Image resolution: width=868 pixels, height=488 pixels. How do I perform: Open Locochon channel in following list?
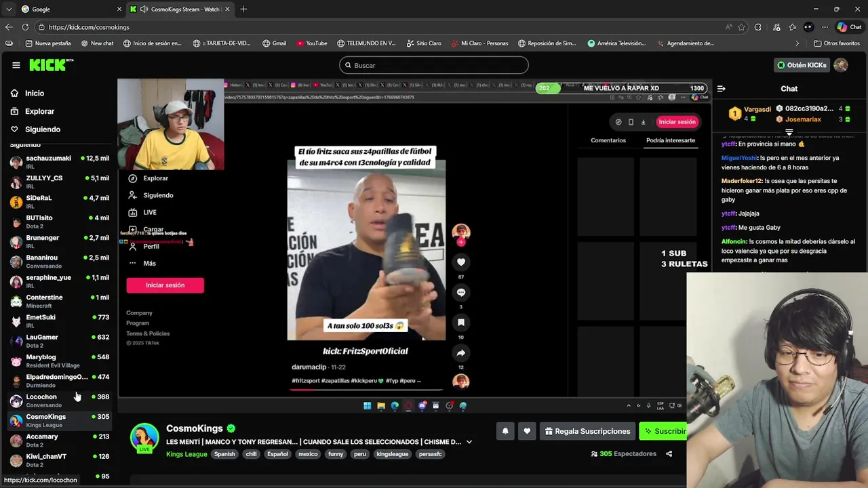[60, 401]
